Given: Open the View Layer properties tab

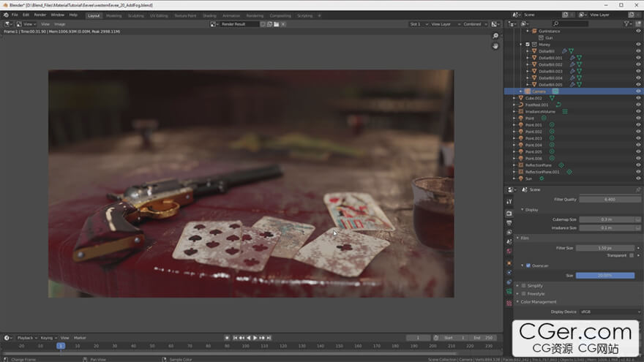Looking at the screenshot, I should click(x=509, y=233).
